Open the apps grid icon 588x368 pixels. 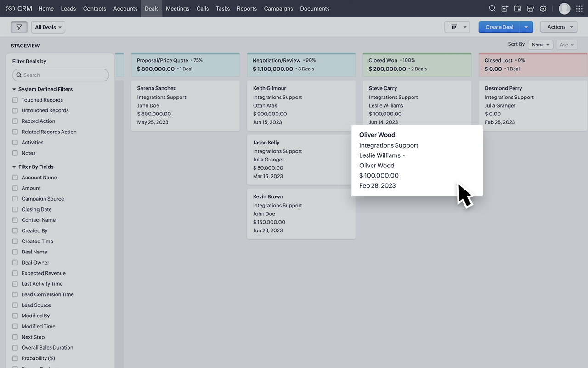[x=579, y=8]
